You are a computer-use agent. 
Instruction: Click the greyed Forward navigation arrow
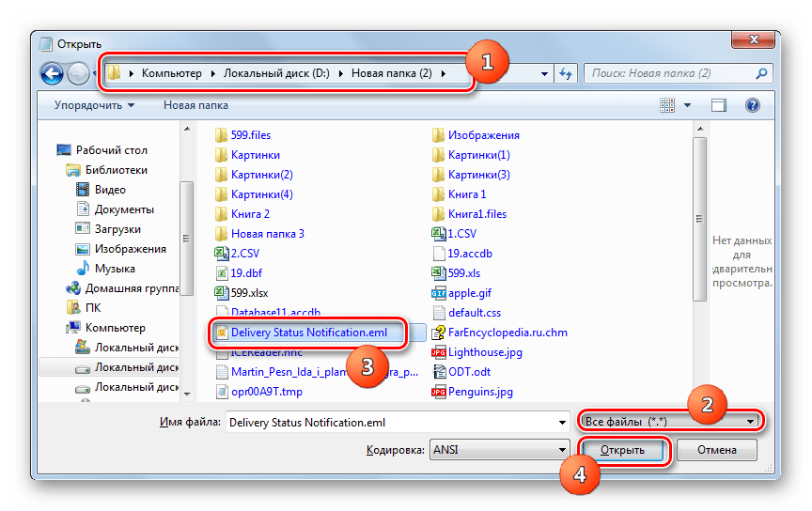click(x=79, y=73)
